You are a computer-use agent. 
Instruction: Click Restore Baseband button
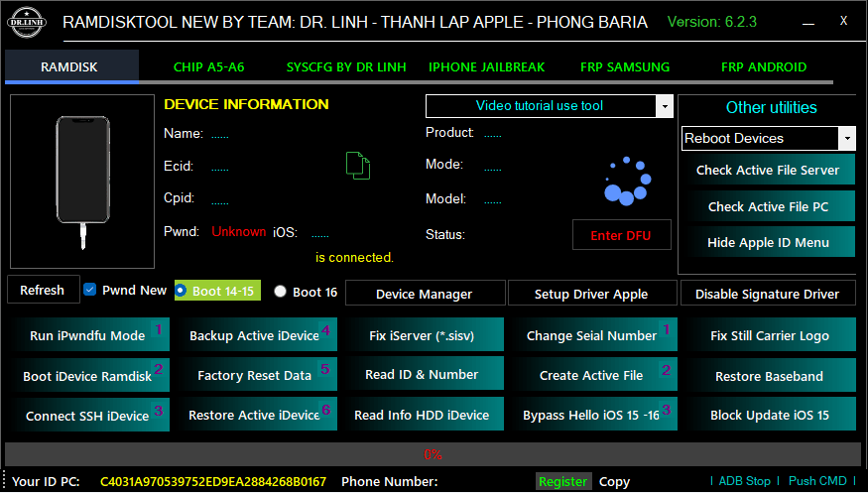[x=771, y=376]
